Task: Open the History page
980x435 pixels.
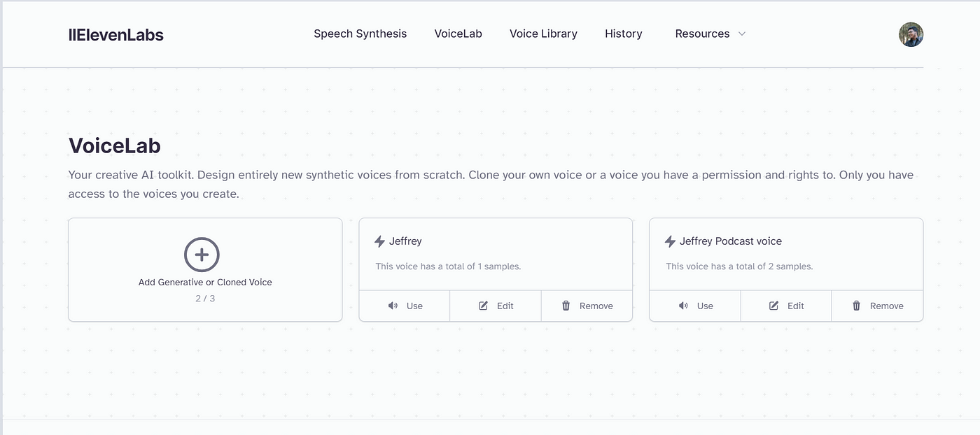Action: pos(624,34)
